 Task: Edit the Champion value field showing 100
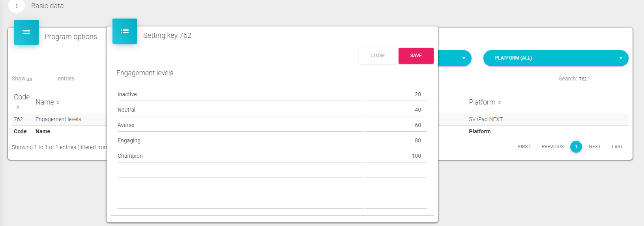[396, 156]
